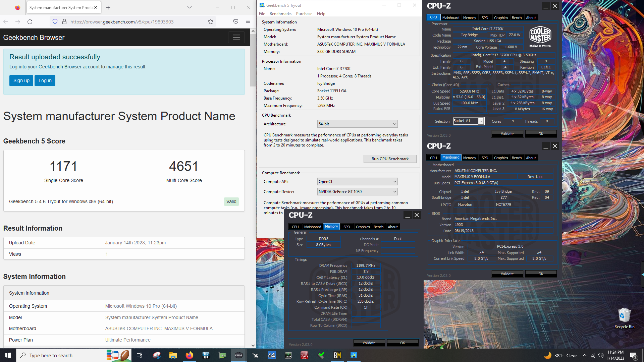Click the scroll-down arrow of the page
This screenshot has width=644, height=362.
[x=253, y=346]
